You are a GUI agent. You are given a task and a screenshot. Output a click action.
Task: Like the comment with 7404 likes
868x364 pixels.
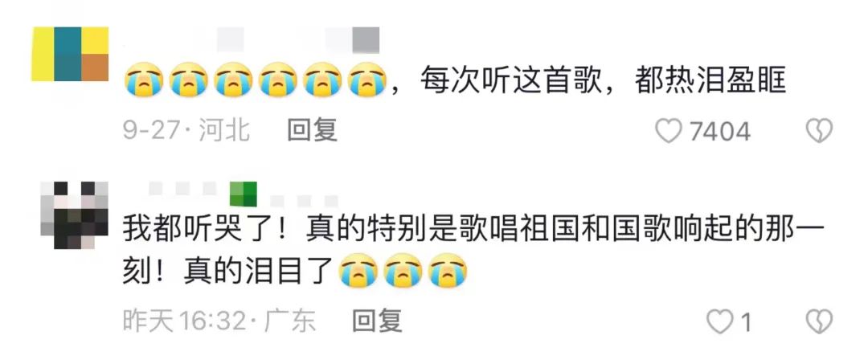click(668, 132)
